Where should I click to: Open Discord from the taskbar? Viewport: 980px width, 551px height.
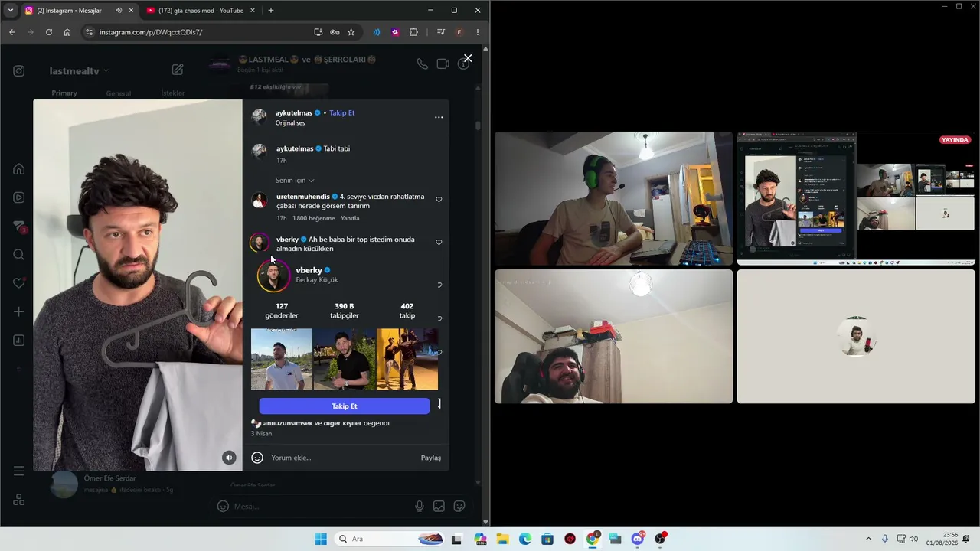[638, 539]
